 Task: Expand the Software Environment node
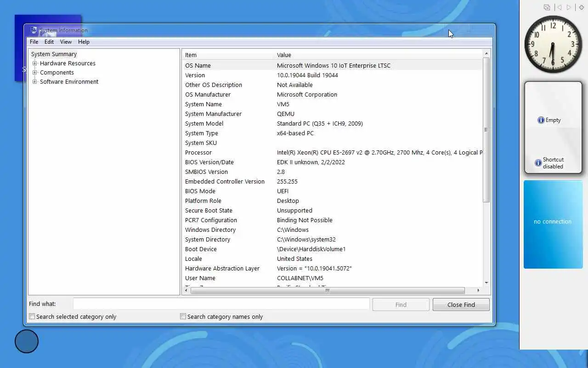click(x=34, y=82)
